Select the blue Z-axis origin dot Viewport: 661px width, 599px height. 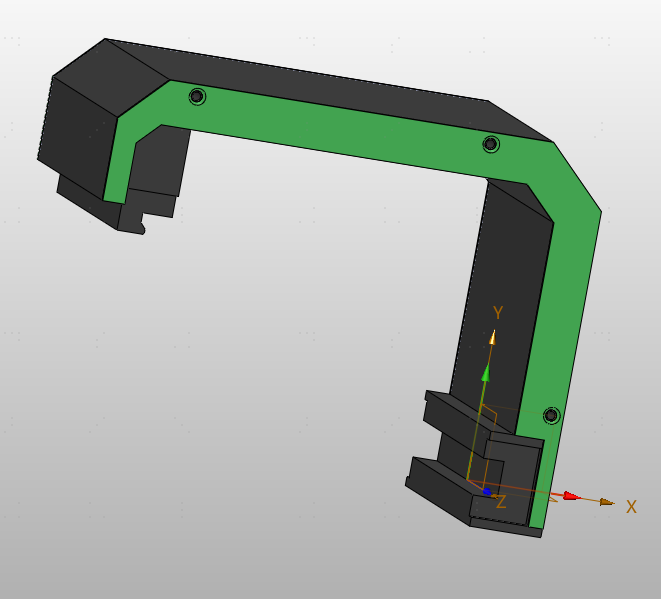(x=487, y=491)
